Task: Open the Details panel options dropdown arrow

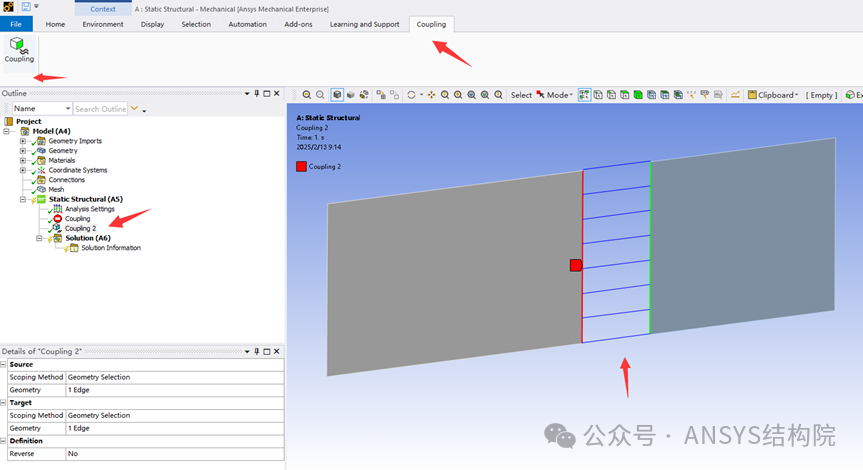Action: (247, 351)
